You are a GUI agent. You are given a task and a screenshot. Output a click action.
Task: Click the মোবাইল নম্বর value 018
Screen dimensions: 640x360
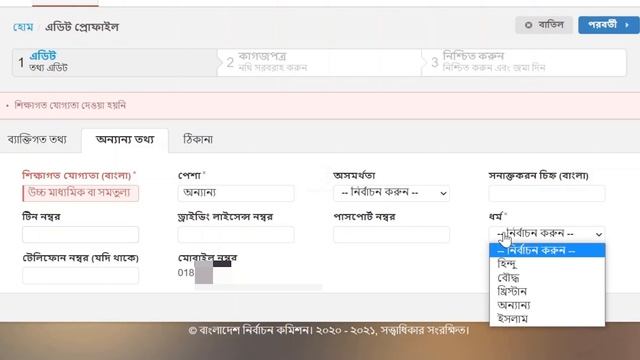[186, 273]
